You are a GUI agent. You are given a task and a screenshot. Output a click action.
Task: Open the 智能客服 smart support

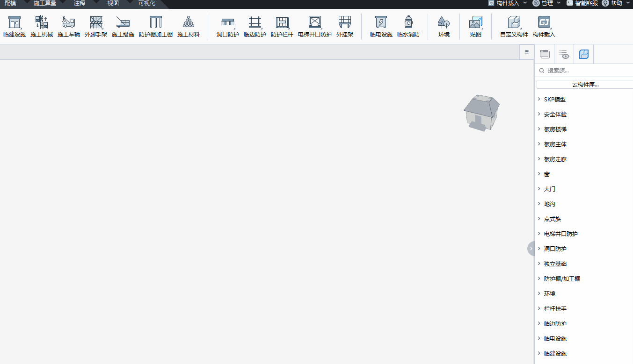[582, 3]
